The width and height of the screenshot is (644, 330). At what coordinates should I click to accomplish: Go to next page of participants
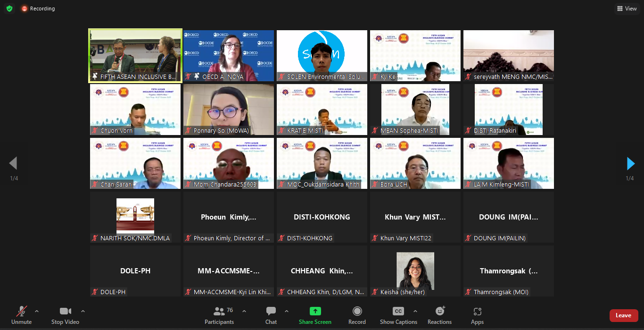[631, 164]
